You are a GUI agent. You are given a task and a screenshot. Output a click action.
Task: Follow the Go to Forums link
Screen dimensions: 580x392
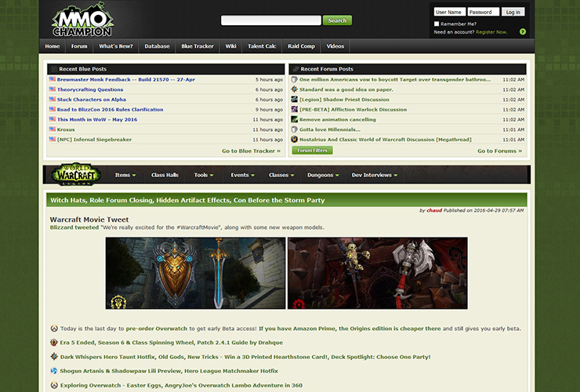(500, 151)
